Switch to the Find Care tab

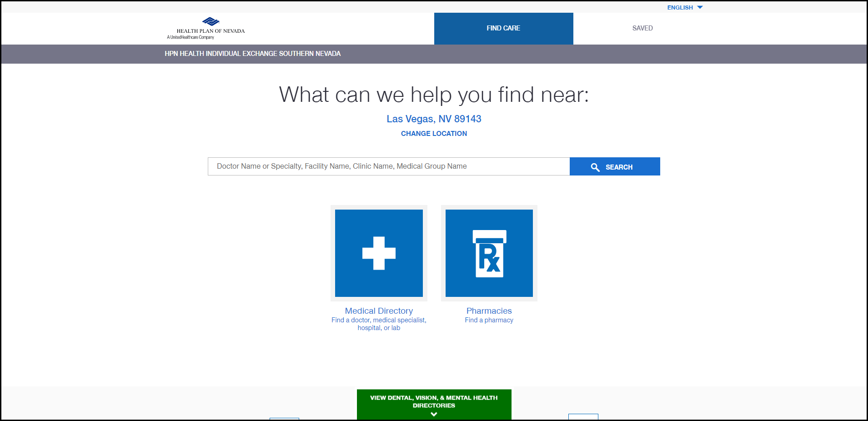(503, 28)
